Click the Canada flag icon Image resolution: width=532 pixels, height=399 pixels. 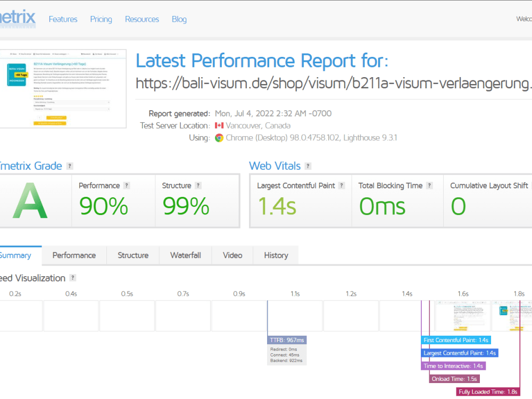tap(219, 126)
